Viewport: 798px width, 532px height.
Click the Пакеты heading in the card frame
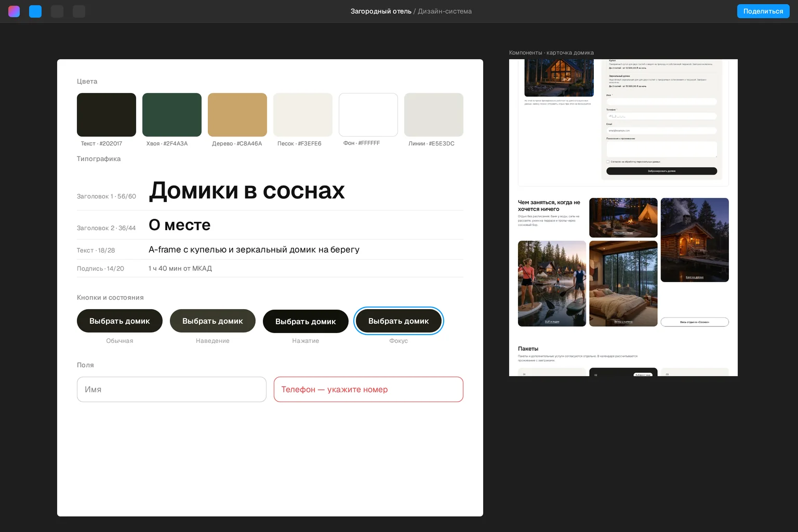pyautogui.click(x=528, y=349)
